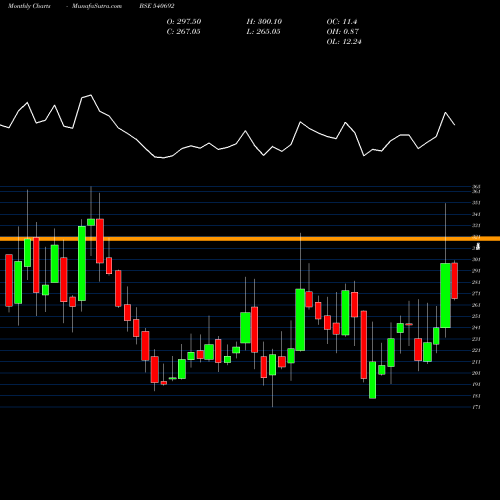Click the '231' price axis label
The height and width of the screenshot is (500, 500).
pyautogui.click(x=476, y=339)
